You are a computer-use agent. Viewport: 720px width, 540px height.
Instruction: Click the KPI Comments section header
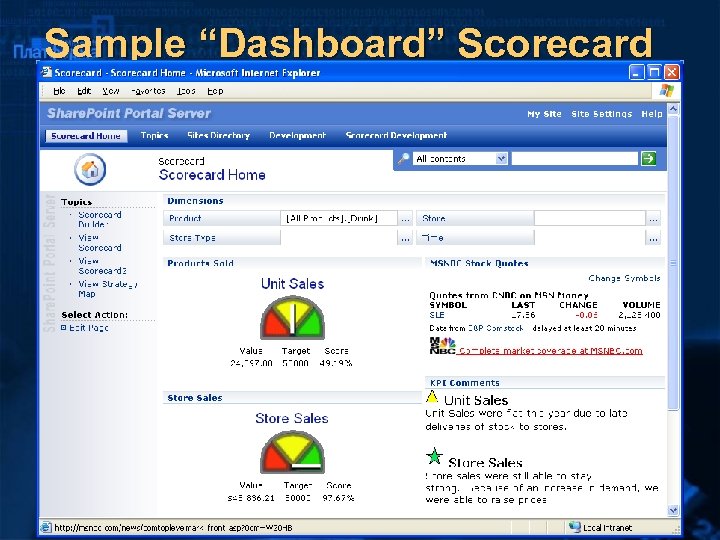(465, 383)
